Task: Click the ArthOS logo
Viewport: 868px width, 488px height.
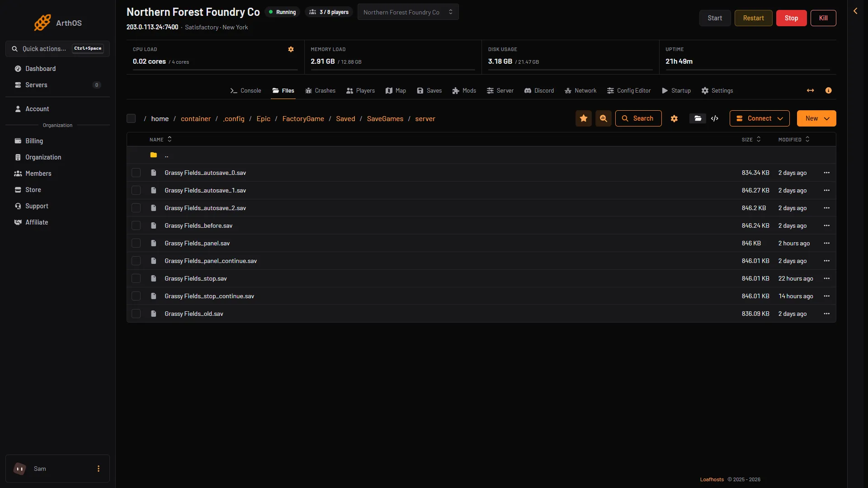Action: coord(58,23)
